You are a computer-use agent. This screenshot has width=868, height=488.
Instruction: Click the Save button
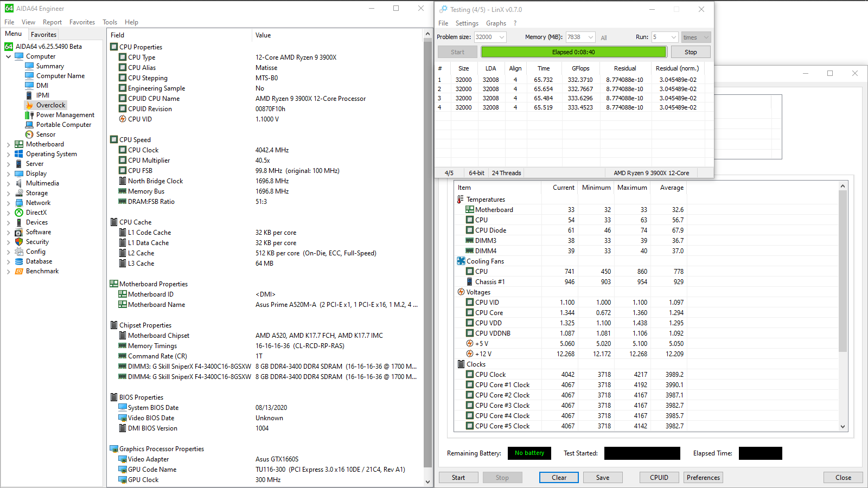tap(603, 478)
